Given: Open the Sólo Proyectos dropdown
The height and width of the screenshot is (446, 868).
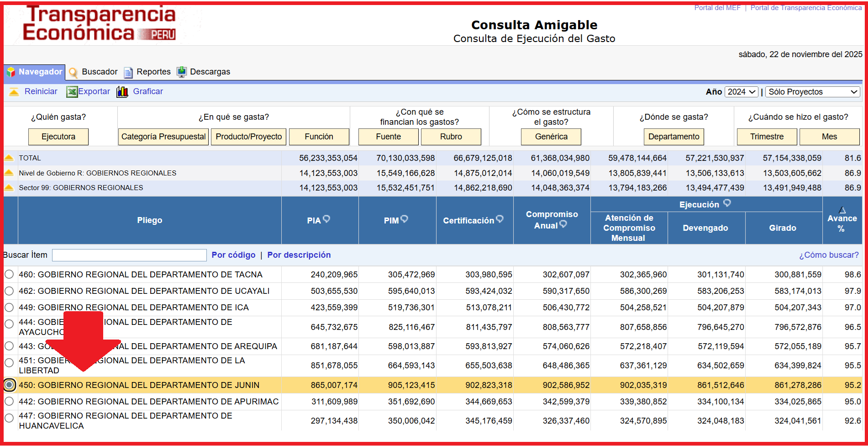Looking at the screenshot, I should (813, 92).
